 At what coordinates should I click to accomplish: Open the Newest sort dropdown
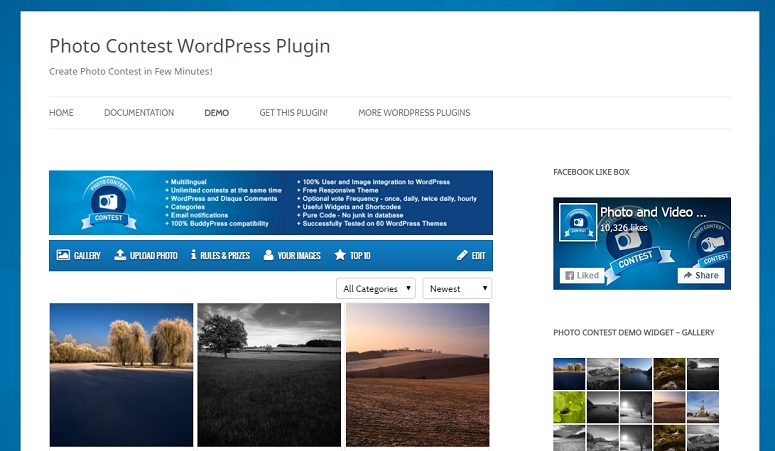tap(457, 288)
